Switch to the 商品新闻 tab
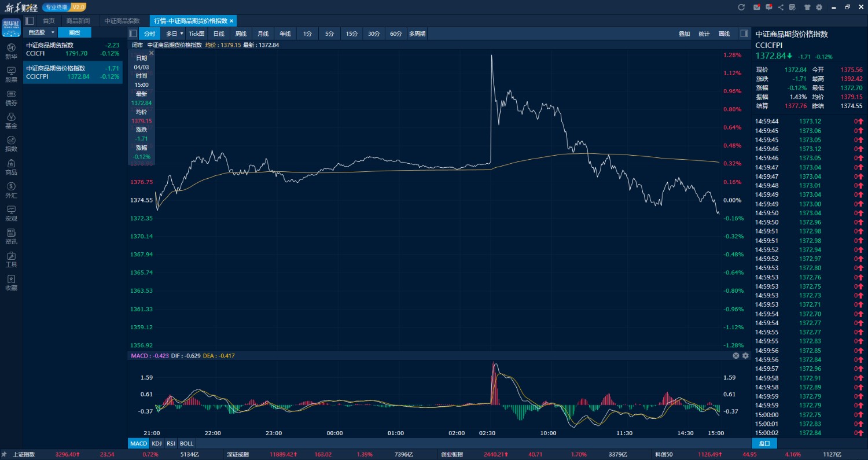Screen dimensions: 868x460 pyautogui.click(x=78, y=20)
